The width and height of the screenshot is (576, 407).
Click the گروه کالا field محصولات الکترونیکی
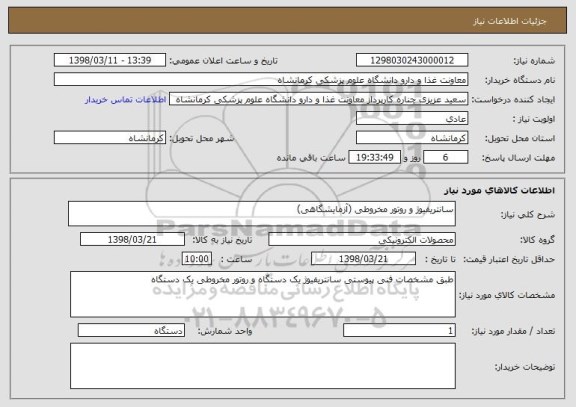pos(362,240)
